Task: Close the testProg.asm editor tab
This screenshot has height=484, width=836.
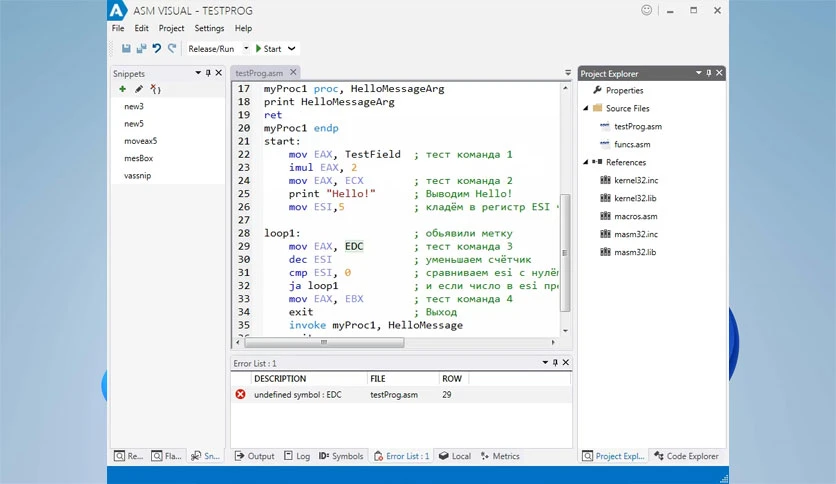Action: tap(293, 72)
